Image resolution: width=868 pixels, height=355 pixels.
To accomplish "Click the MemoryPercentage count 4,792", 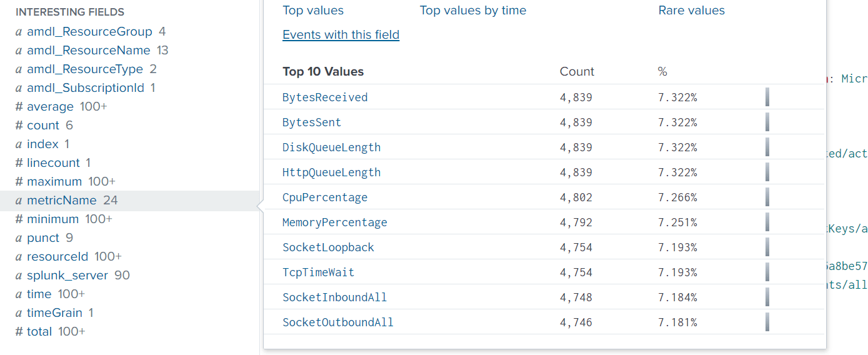I will [x=576, y=222].
